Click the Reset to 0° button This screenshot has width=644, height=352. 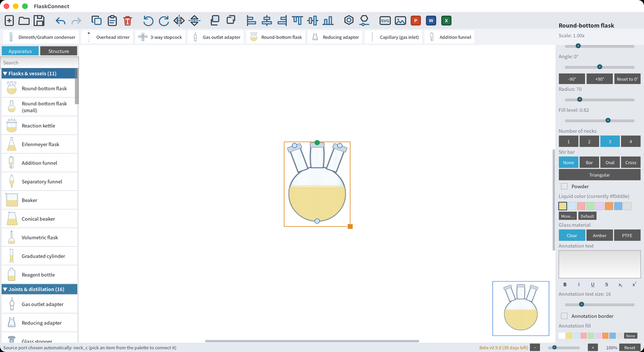[627, 79]
